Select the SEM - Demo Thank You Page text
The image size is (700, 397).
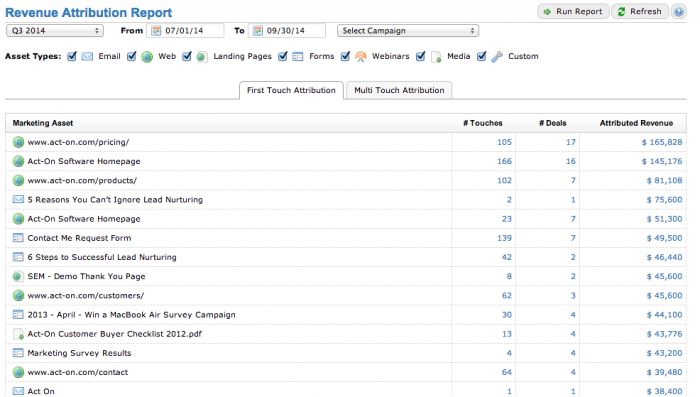coord(86,276)
